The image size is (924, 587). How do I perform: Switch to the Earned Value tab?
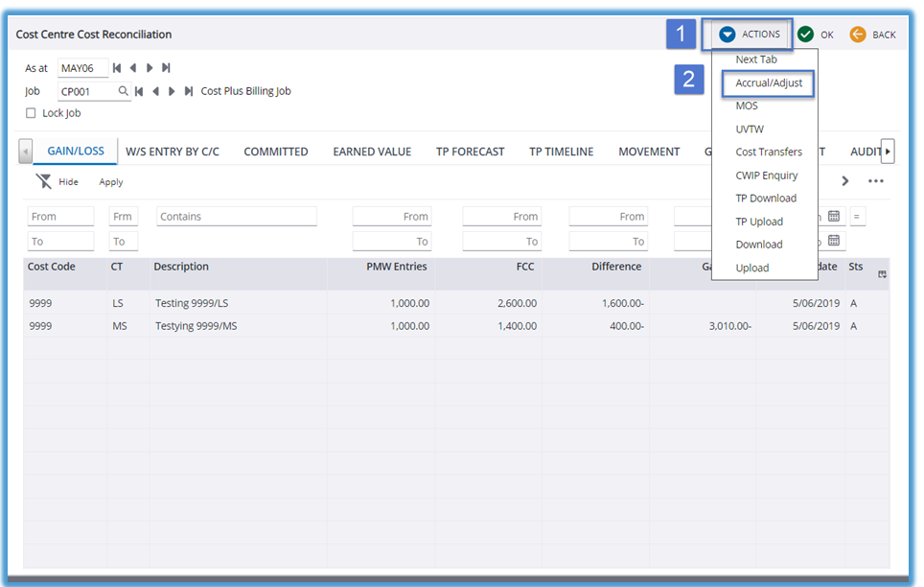pos(372,152)
